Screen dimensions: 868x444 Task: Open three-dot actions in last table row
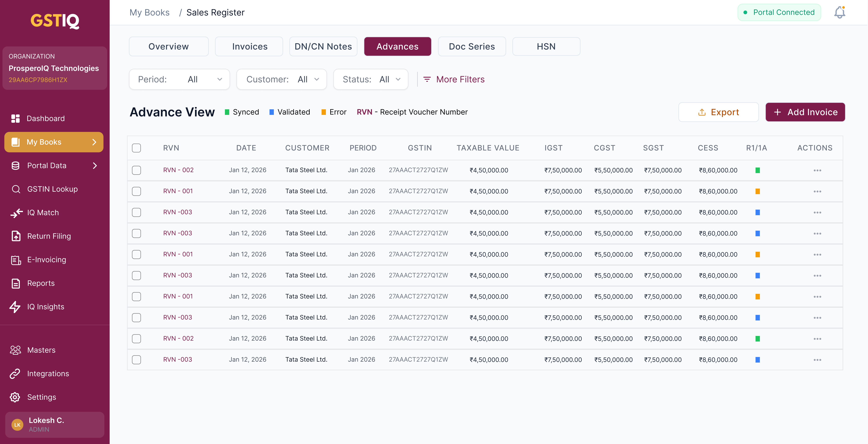(817, 360)
